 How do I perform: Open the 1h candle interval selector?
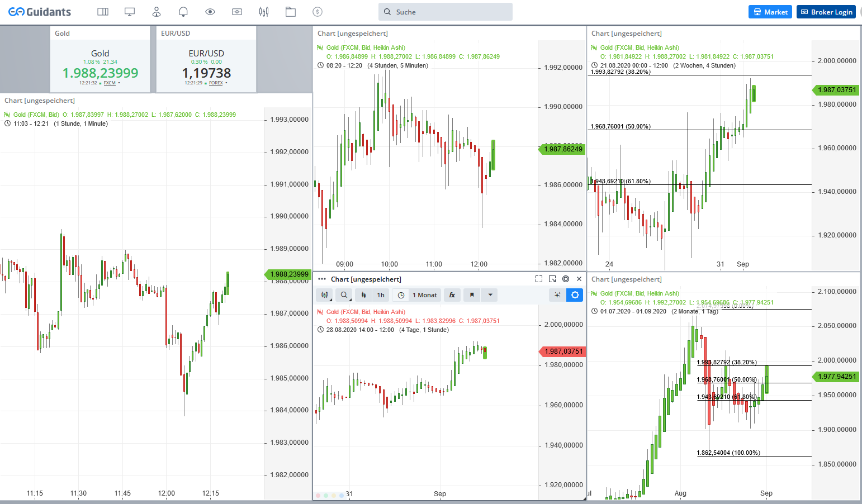[x=381, y=295]
